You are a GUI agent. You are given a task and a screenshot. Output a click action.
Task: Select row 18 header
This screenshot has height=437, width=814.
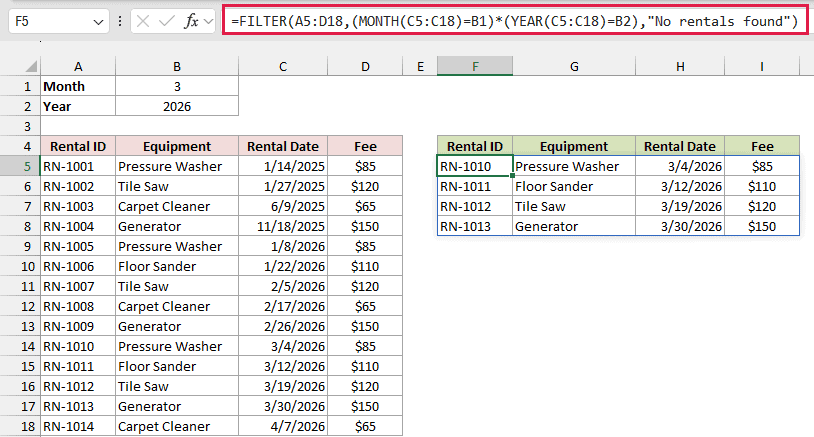(20, 426)
